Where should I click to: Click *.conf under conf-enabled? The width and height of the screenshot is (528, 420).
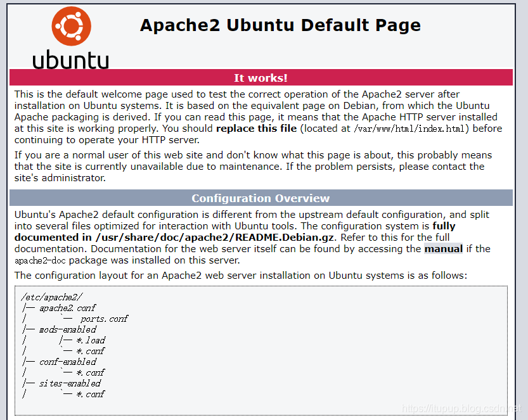click(x=91, y=372)
